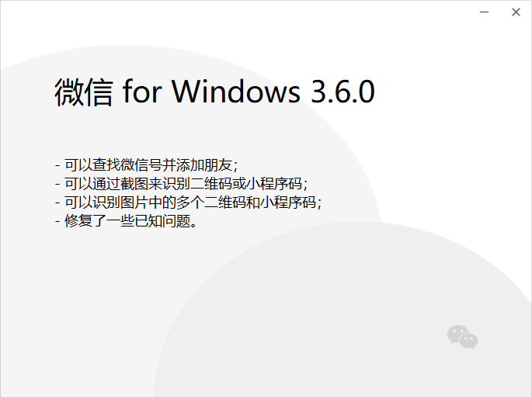Select the line '修复了一些已知问题'
532x398 pixels.
pos(126,221)
